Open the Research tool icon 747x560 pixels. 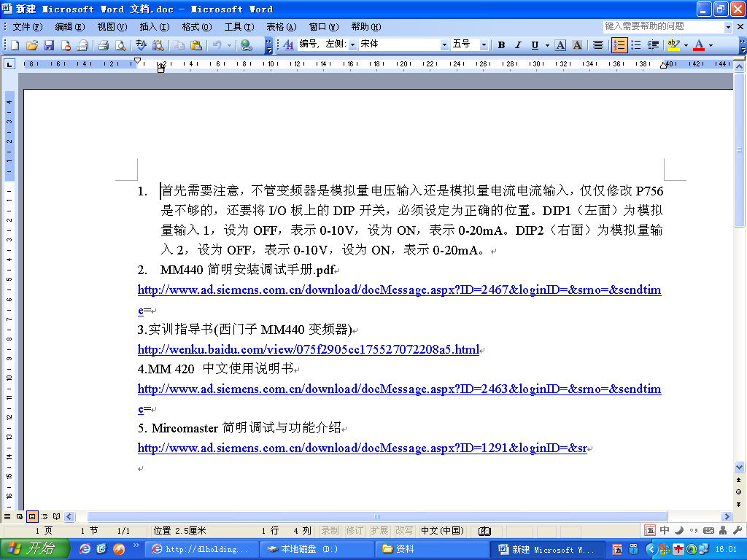tap(158, 45)
